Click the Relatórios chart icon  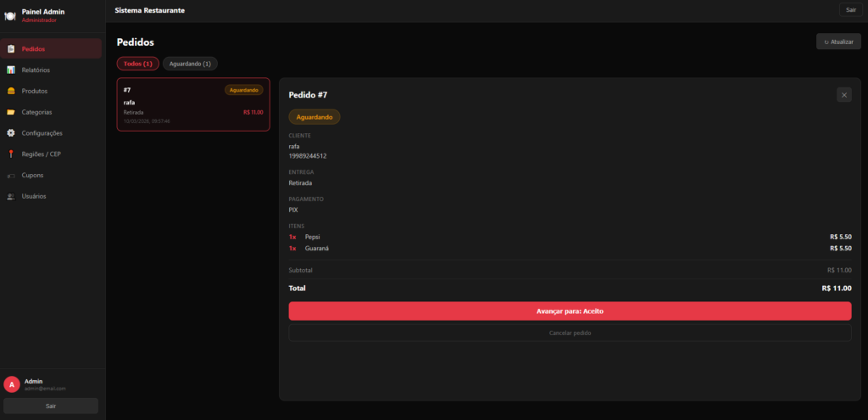(11, 70)
